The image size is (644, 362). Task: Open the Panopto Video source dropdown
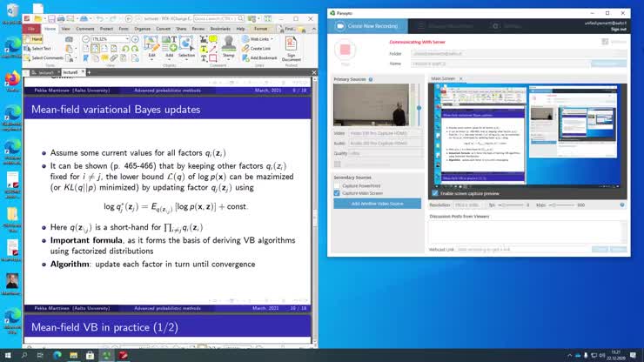385,133
